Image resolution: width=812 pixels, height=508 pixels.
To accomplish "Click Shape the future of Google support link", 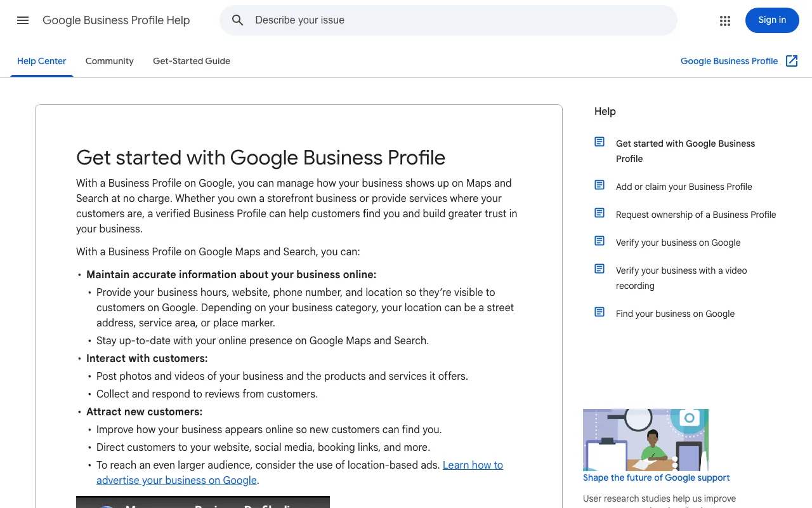I will coord(656,478).
